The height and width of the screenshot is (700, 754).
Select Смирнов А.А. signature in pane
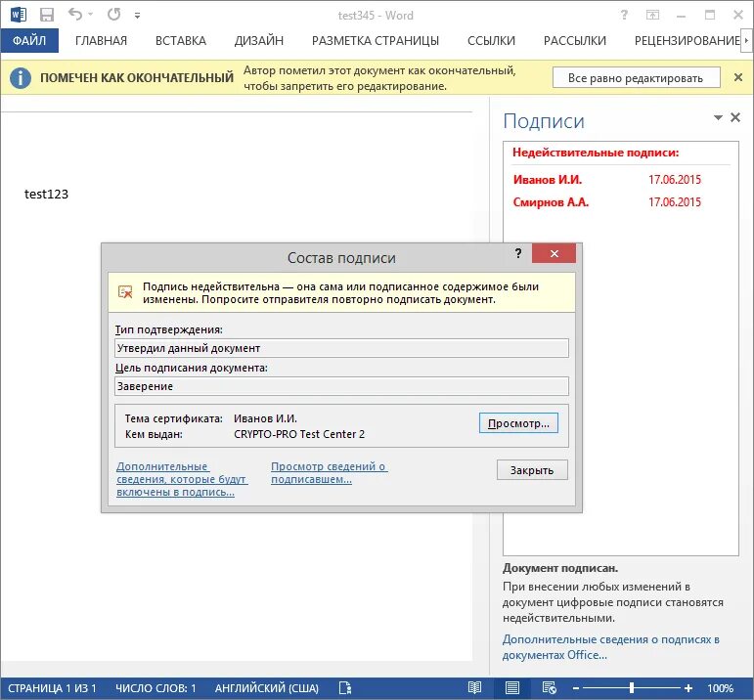click(551, 202)
